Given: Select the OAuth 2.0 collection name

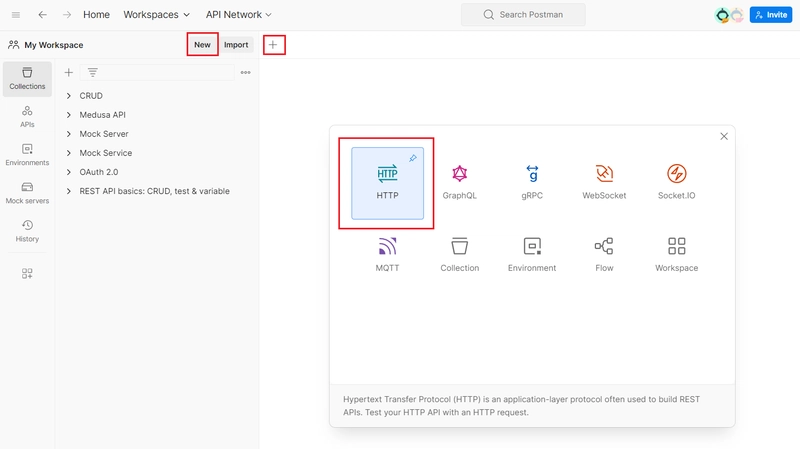Looking at the screenshot, I should pyautogui.click(x=98, y=172).
